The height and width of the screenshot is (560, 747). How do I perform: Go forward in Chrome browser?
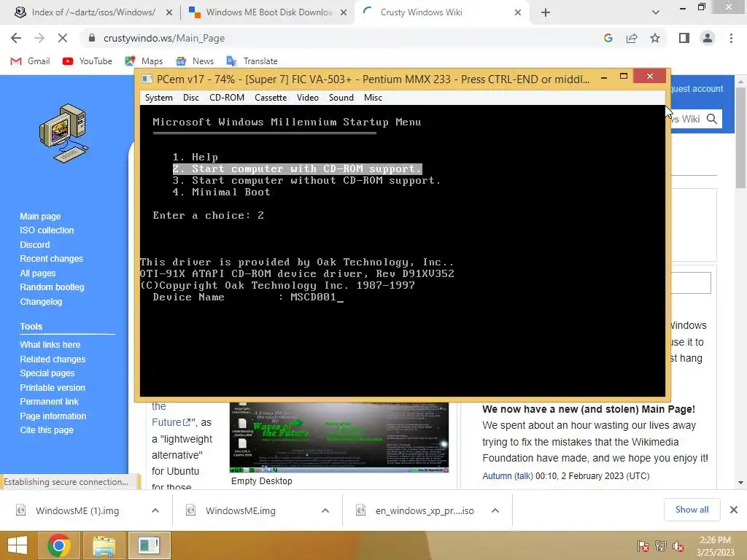(x=39, y=38)
